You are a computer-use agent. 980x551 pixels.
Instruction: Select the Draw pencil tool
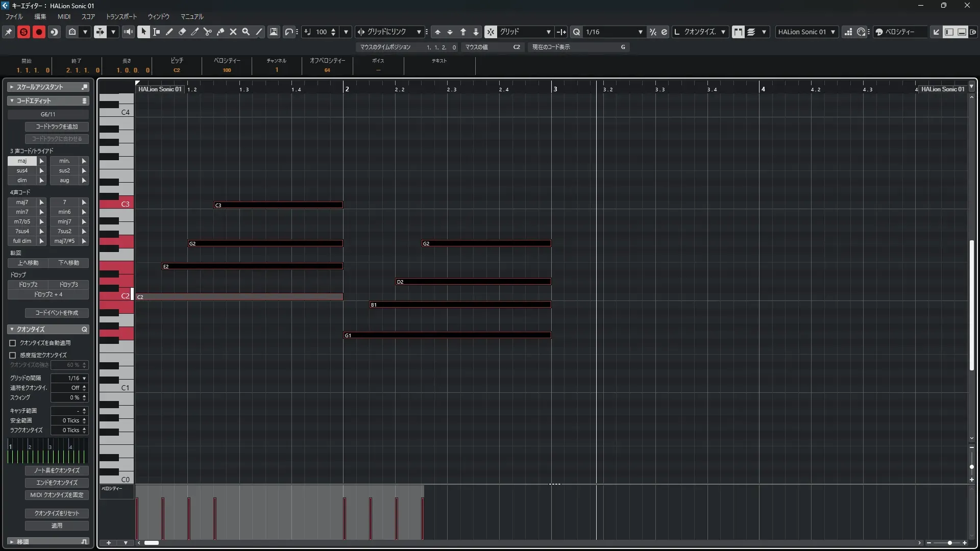169,32
